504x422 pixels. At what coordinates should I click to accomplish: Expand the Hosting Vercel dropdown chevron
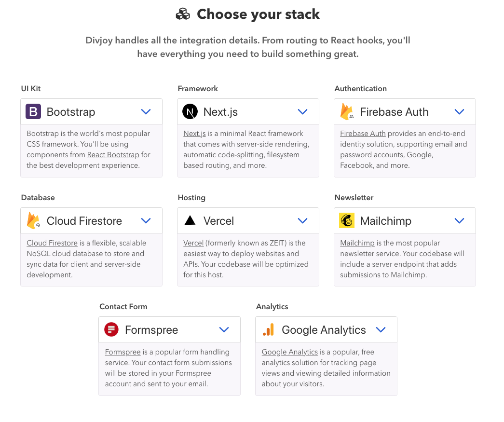point(302,220)
